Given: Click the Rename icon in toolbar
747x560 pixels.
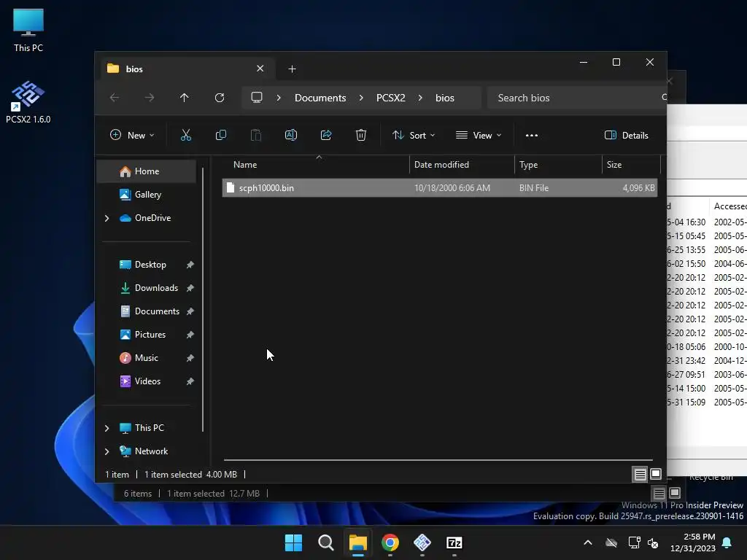Looking at the screenshot, I should 290,135.
